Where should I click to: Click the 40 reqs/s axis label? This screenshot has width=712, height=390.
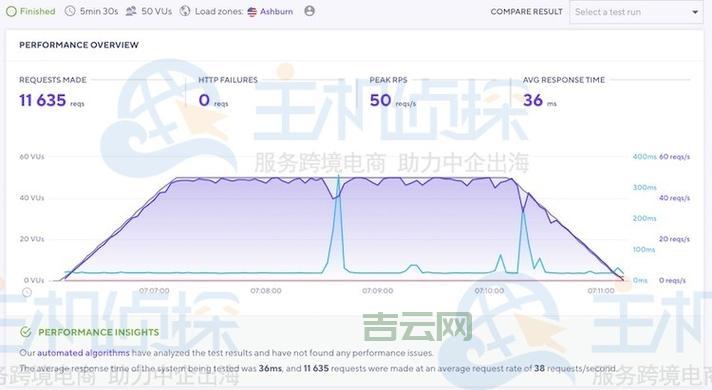[x=674, y=198]
